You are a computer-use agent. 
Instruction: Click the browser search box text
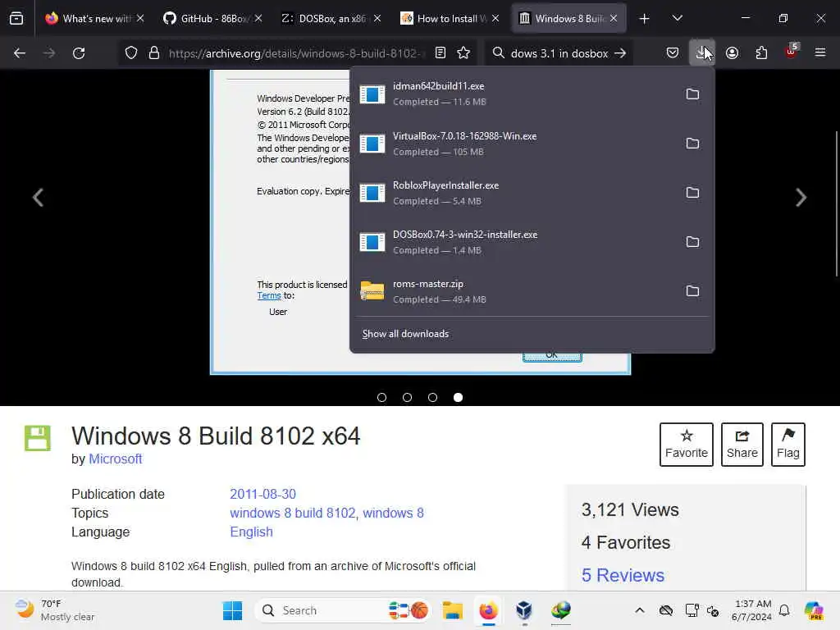[559, 53]
